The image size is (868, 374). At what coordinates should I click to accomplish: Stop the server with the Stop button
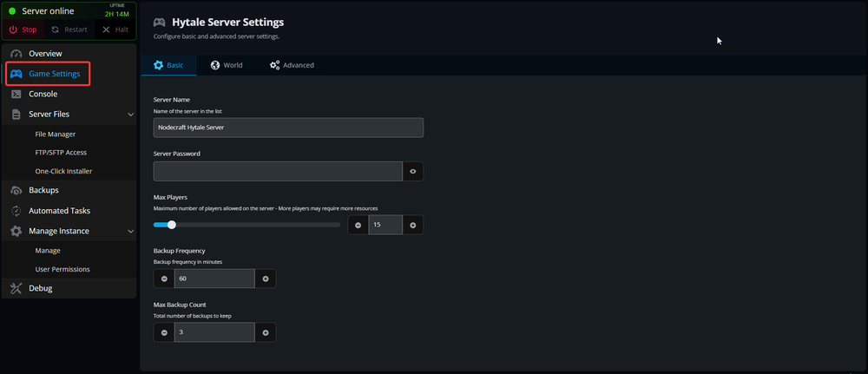coord(23,30)
